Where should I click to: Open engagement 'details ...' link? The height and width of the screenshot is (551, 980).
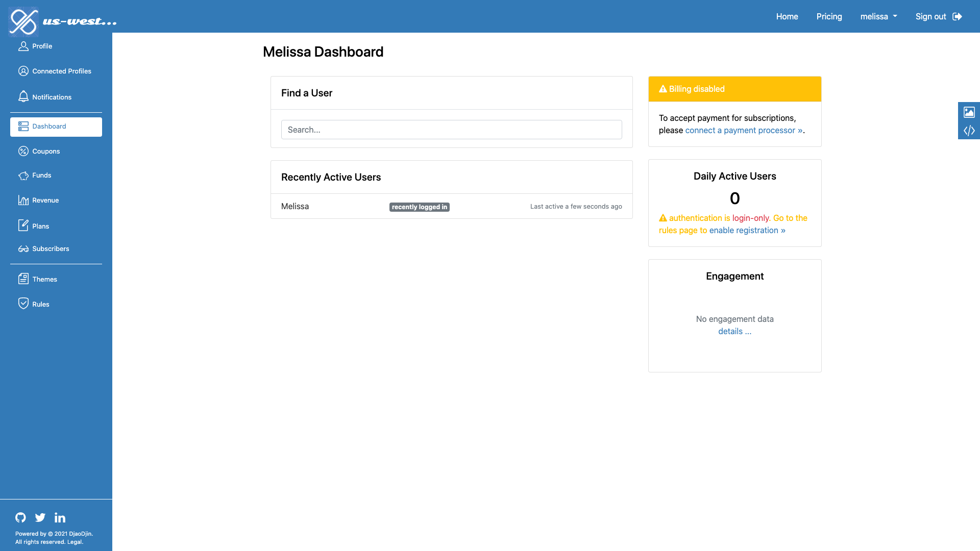coord(734,332)
